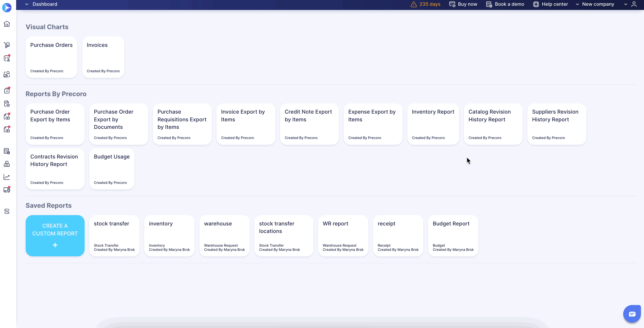Click the Precoro logo icon
The width and height of the screenshot is (644, 328).
7,8
